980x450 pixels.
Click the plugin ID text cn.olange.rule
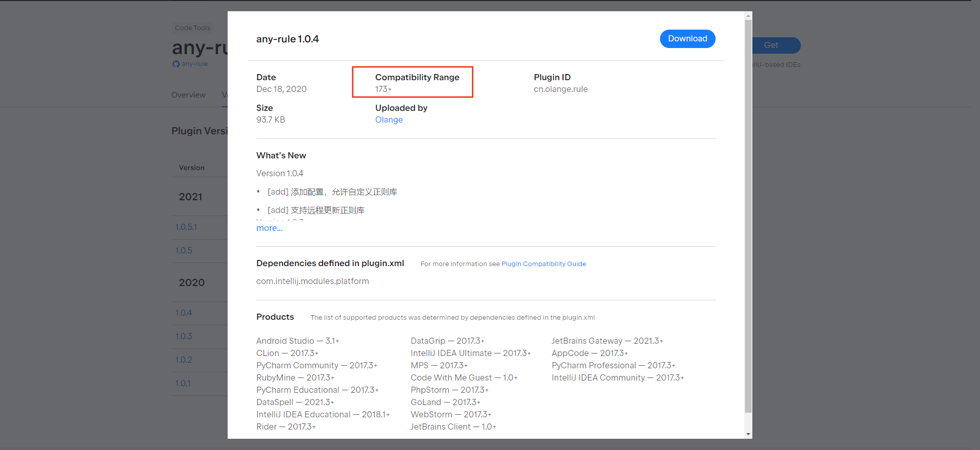(x=561, y=89)
